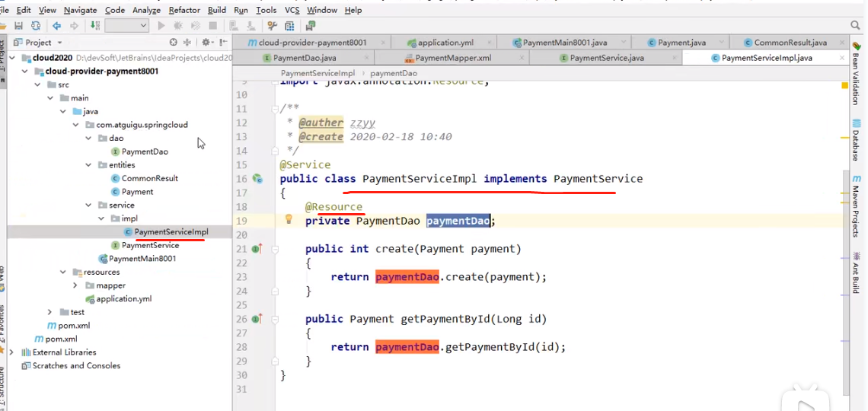This screenshot has height=411, width=868.
Task: Open the Database tool window
Action: tap(857, 139)
